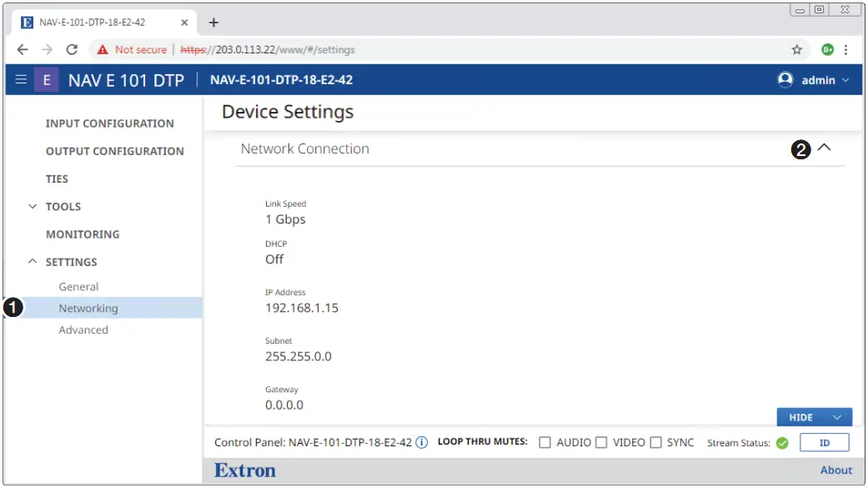
Task: Bookmark this page with the star icon
Action: tap(797, 50)
